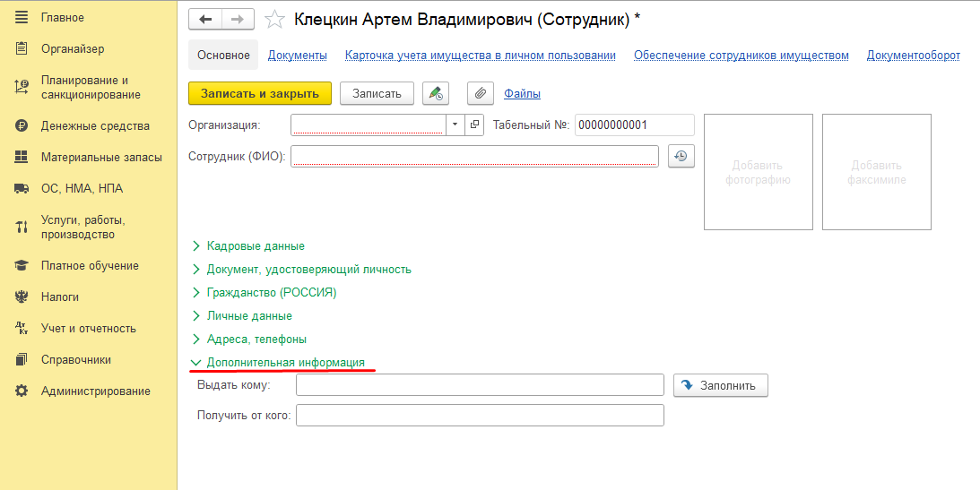Open the Справочники section
This screenshot has width=980, height=490.
[x=75, y=359]
